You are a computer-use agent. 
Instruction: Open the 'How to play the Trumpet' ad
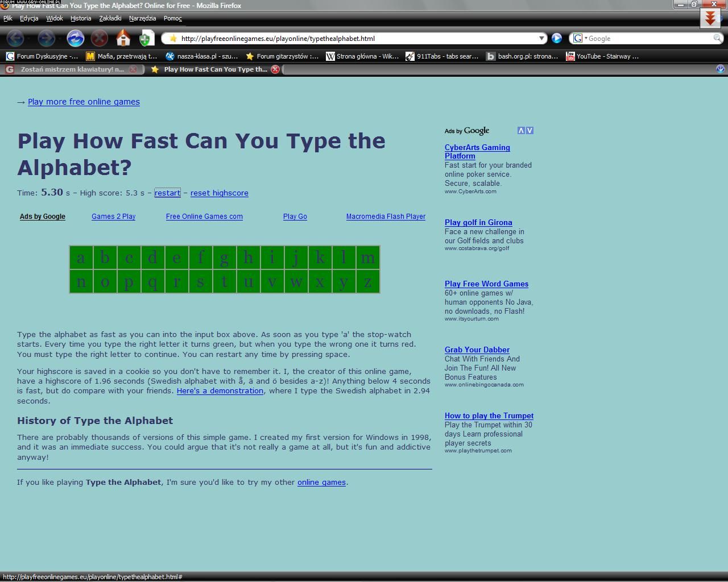[x=489, y=416]
